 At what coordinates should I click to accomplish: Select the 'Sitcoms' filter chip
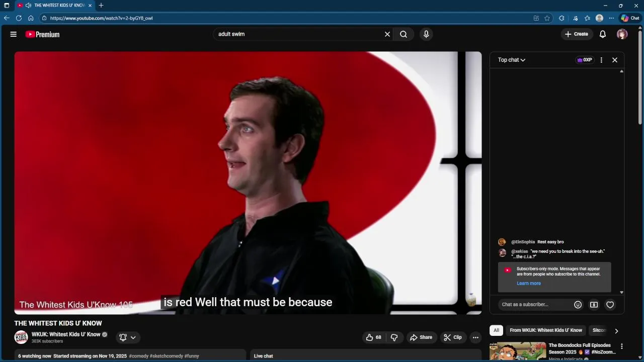click(599, 330)
